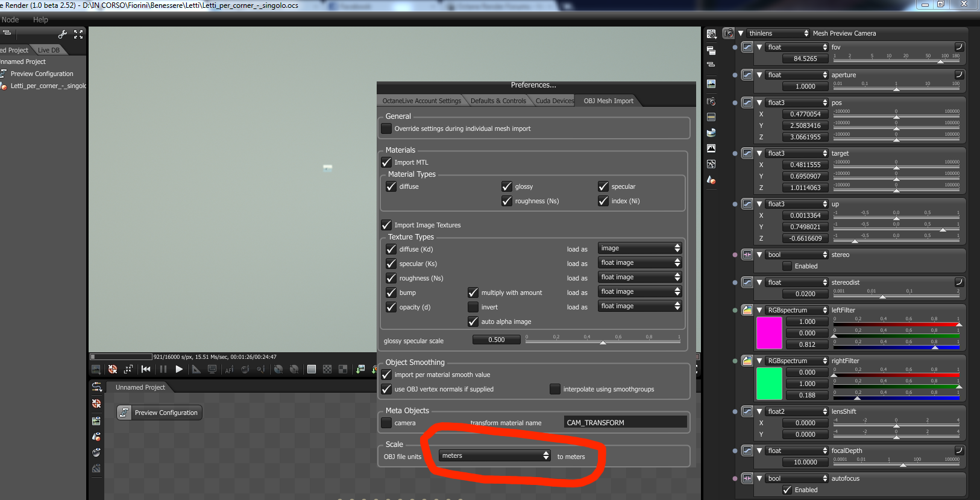Click the aperture node pin icon
The height and width of the screenshot is (500, 980).
(747, 75)
